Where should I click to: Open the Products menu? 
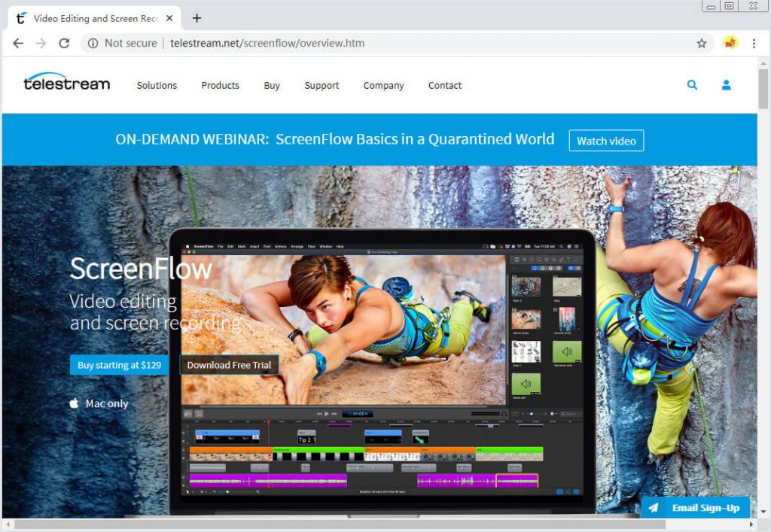point(220,86)
